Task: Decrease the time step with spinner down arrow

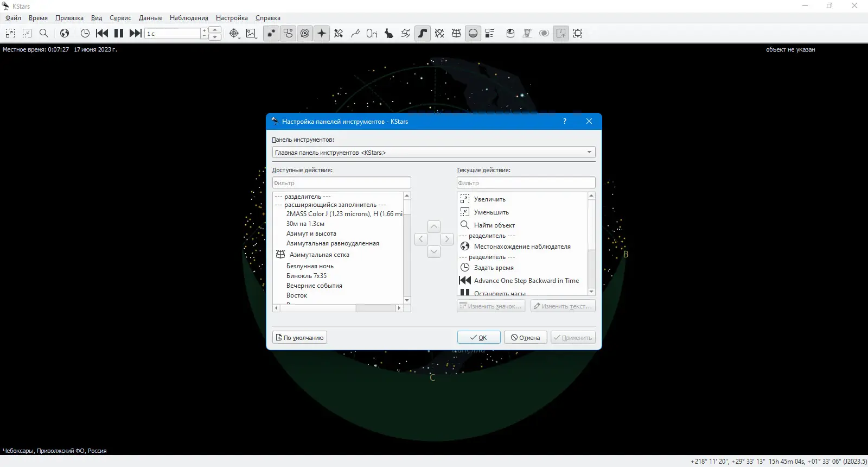Action: click(215, 37)
